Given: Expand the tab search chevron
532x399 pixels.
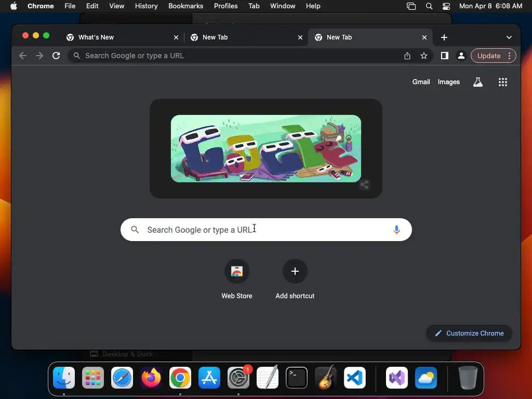Looking at the screenshot, I should (509, 37).
